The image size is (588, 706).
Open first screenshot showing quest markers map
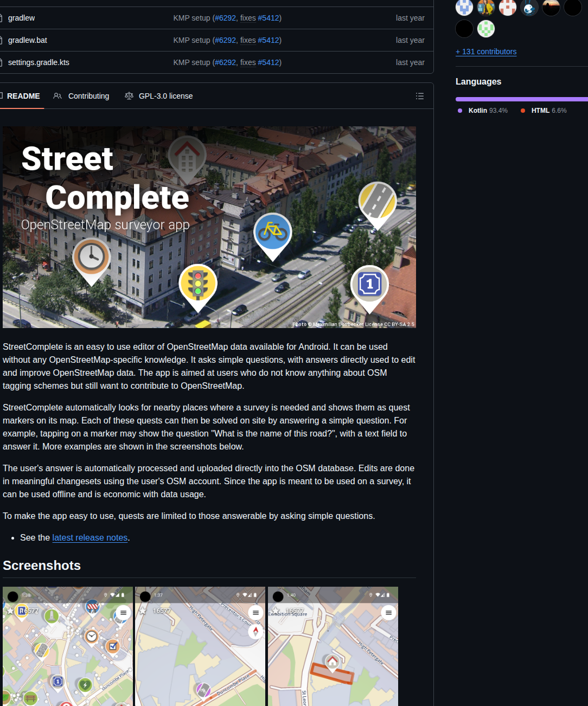coord(68,646)
